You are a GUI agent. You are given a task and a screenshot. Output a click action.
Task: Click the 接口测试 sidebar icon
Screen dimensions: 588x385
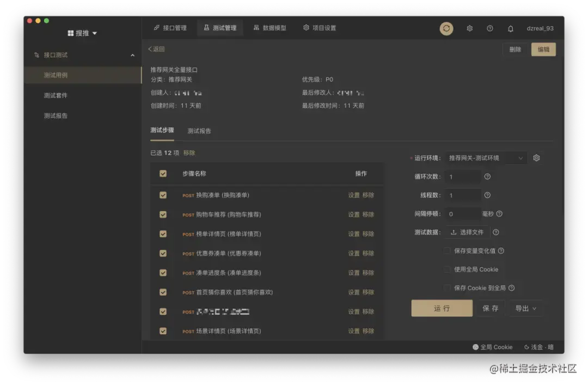pos(36,55)
